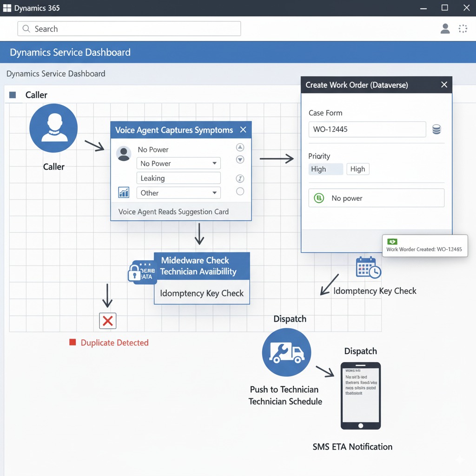Expand the Other dropdown
Screen dimensions: 476x476
click(x=178, y=193)
